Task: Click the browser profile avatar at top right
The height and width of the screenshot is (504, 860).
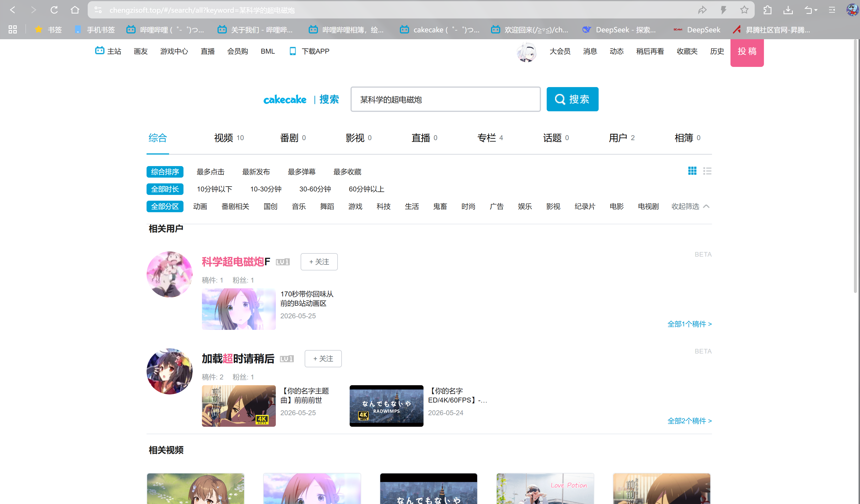Action: point(852,10)
